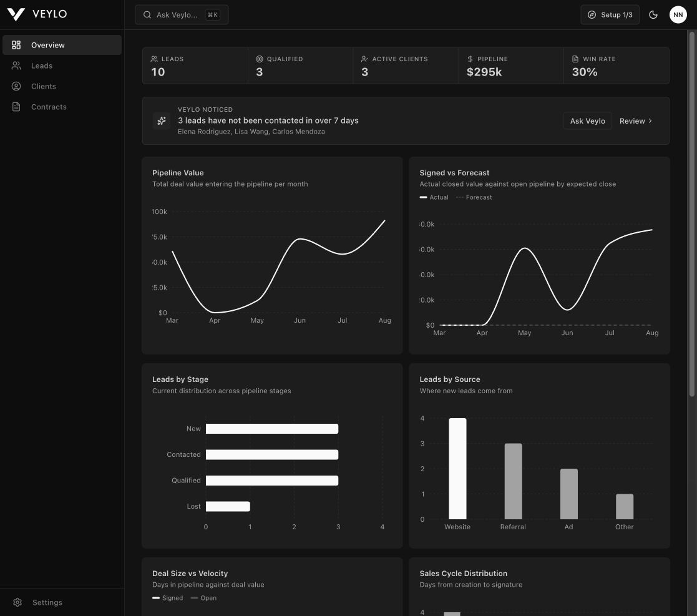Open the Contracts page

[62, 107]
